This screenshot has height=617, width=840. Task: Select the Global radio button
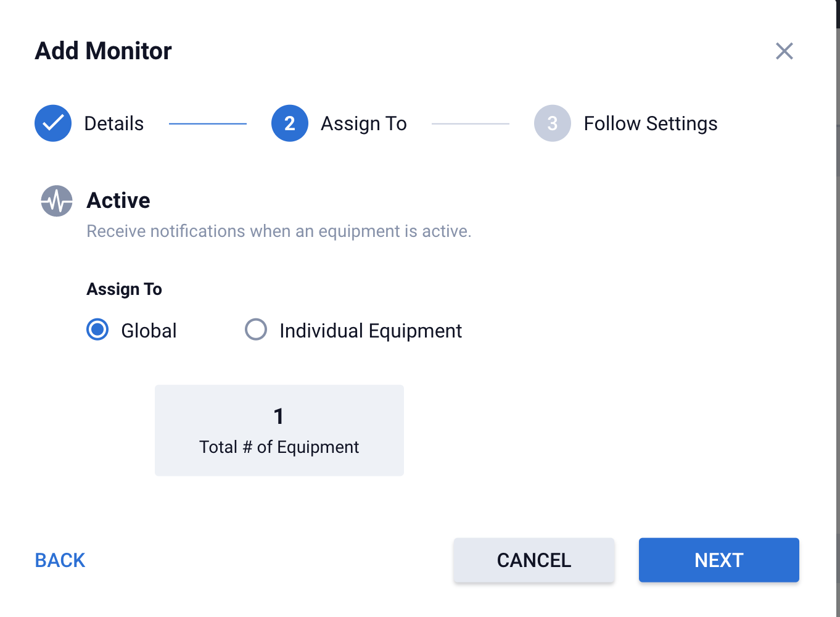[x=97, y=329]
